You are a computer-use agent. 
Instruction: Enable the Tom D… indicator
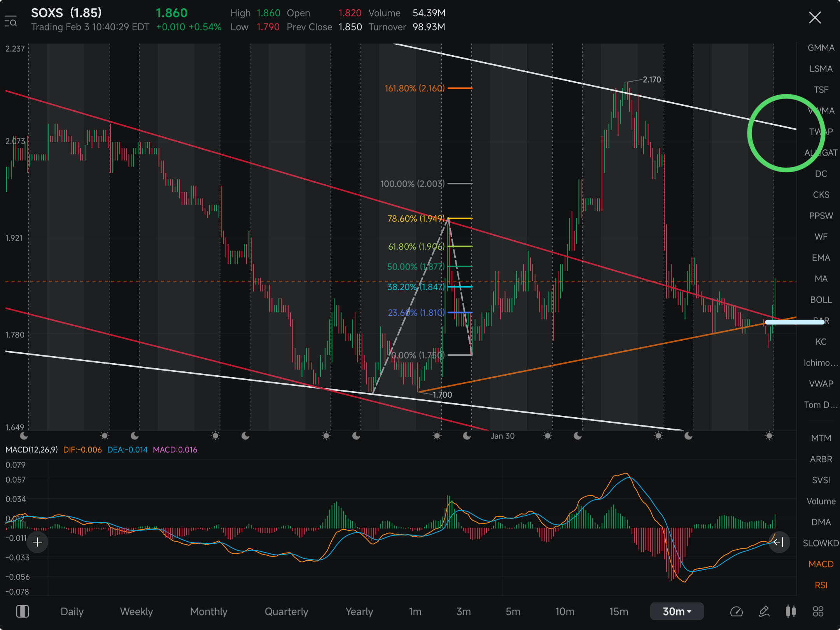pyautogui.click(x=821, y=405)
